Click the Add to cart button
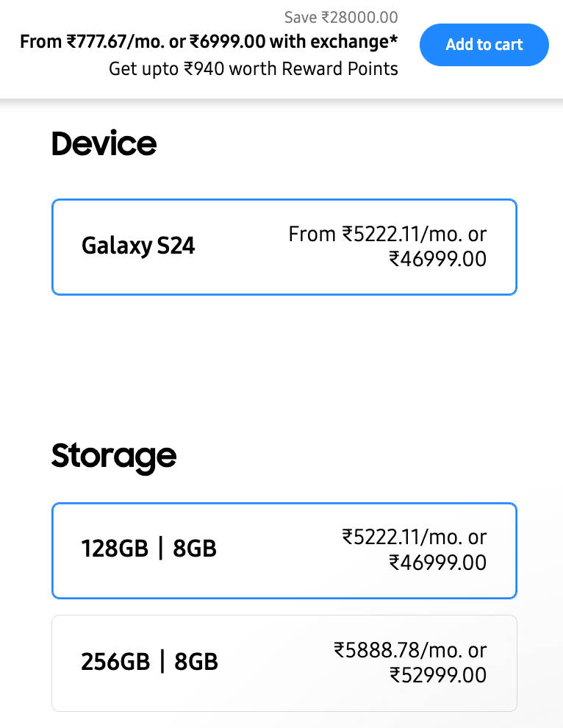 pyautogui.click(x=484, y=45)
